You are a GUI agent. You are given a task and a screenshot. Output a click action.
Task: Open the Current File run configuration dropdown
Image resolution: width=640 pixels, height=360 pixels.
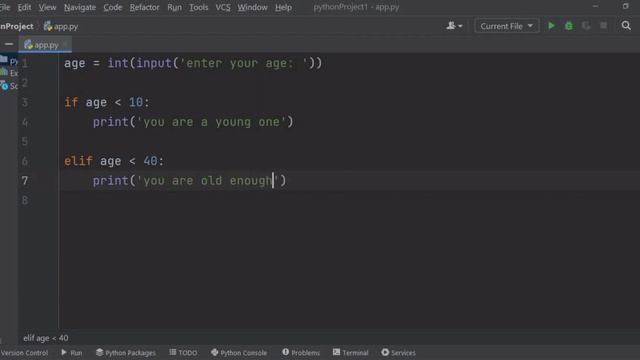click(x=506, y=26)
